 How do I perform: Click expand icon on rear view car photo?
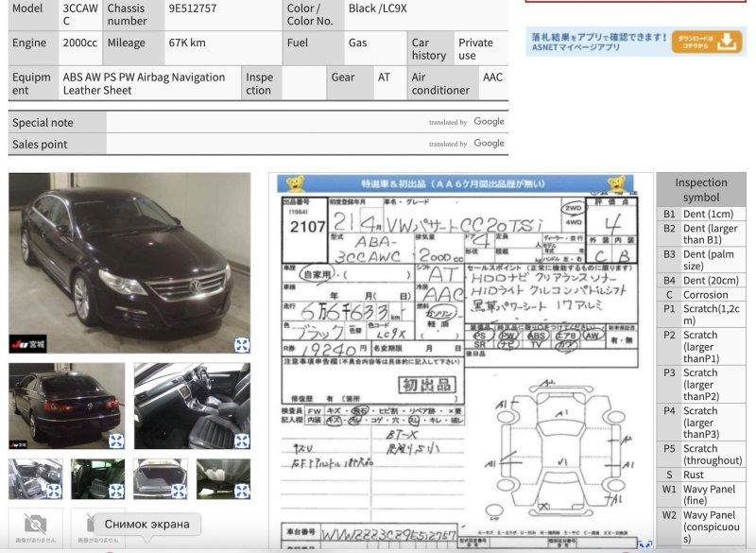point(115,441)
